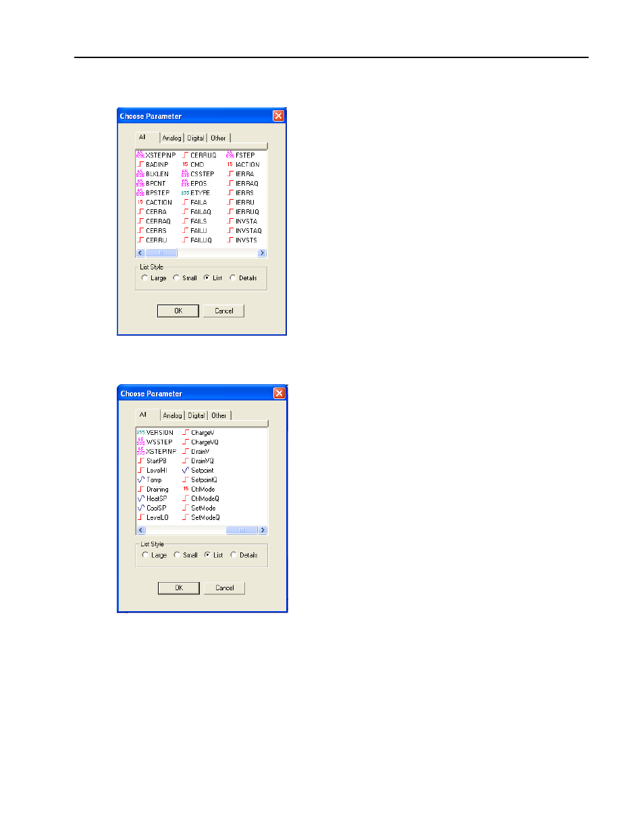Open the Digital tab in the BADINP dialog
This screenshot has height=834, width=644.
(x=196, y=138)
